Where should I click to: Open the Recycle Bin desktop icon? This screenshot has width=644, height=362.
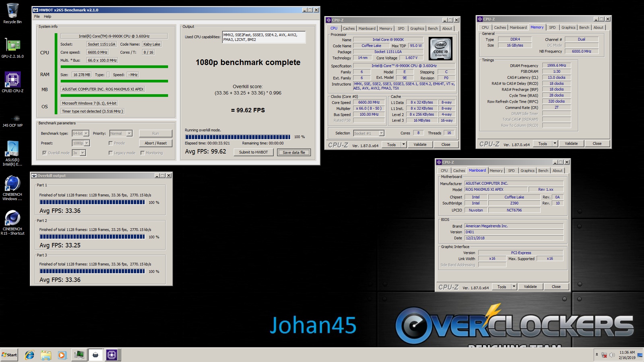point(12,13)
